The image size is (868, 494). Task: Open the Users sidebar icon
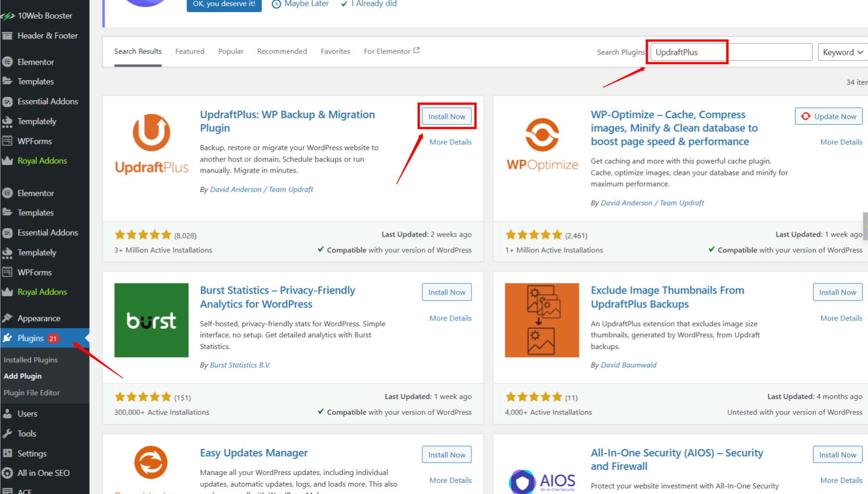pyautogui.click(x=7, y=414)
